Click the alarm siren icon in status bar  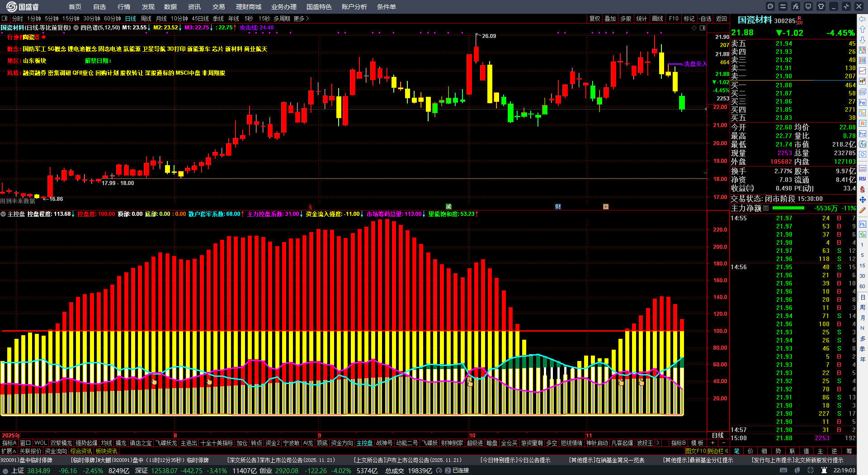pos(824,470)
